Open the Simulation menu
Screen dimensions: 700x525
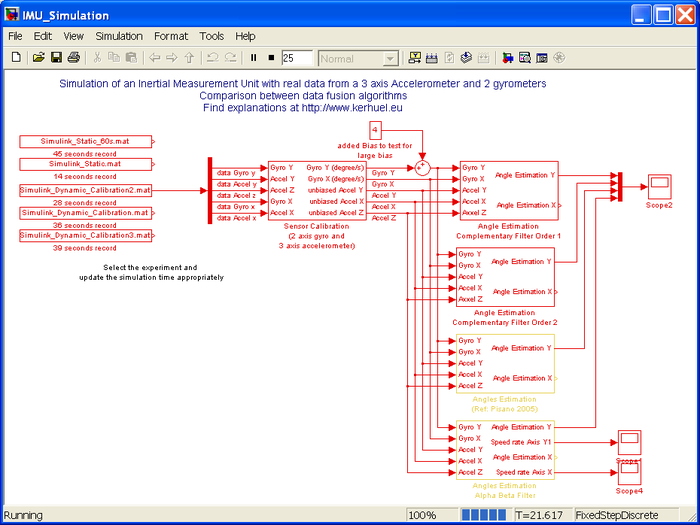[x=119, y=36]
